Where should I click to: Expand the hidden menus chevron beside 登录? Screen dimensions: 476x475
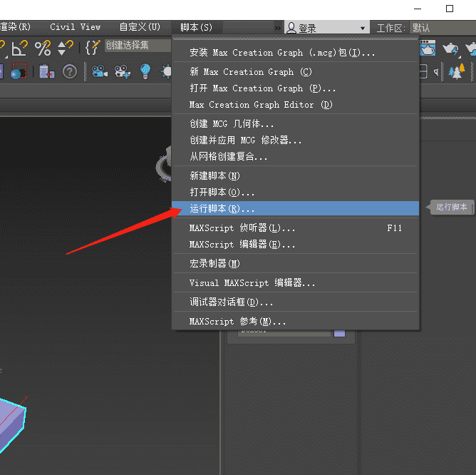pyautogui.click(x=277, y=28)
